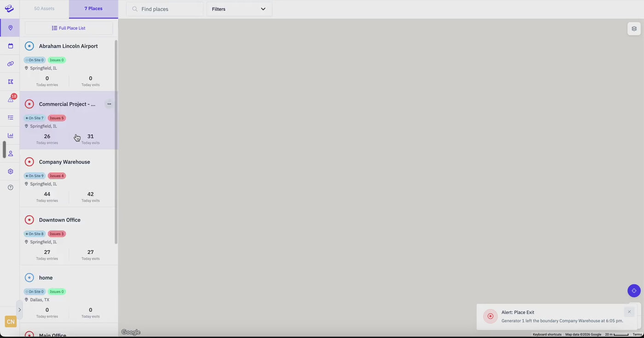Click the Dallas, TX location text
This screenshot has width=644, height=338.
(40, 300)
